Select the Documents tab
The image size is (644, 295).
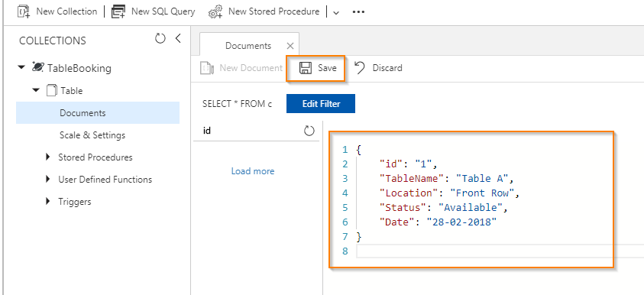click(x=248, y=46)
